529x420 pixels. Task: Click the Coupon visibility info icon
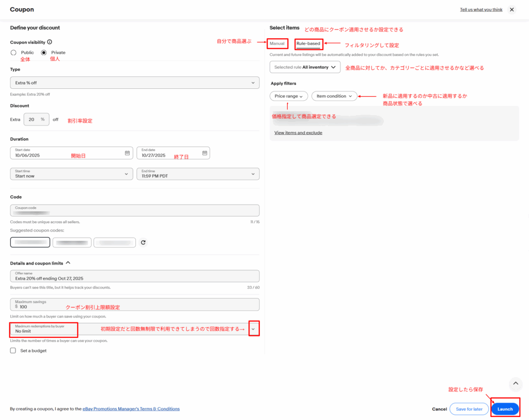(x=50, y=42)
